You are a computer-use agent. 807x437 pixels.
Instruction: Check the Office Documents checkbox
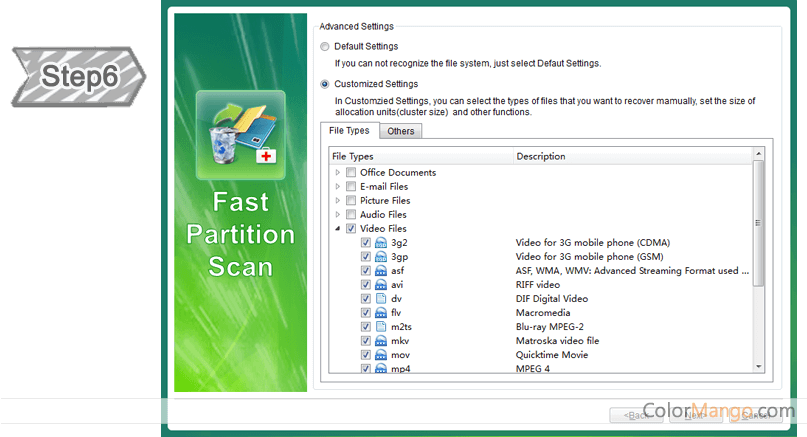click(351, 173)
